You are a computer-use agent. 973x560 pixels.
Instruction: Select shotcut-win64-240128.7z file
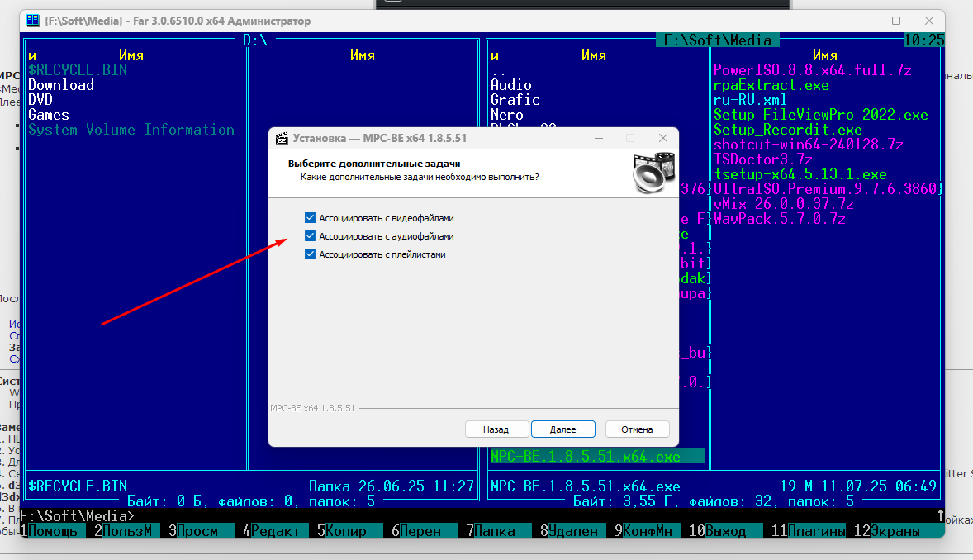tap(809, 145)
